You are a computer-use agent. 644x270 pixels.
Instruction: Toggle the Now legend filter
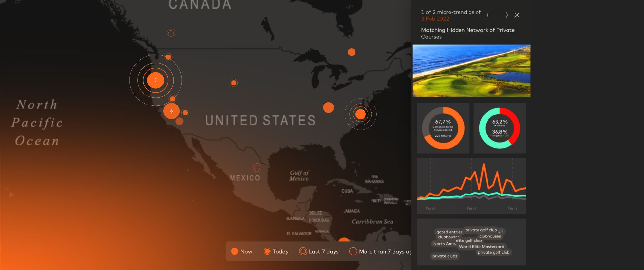(242, 251)
